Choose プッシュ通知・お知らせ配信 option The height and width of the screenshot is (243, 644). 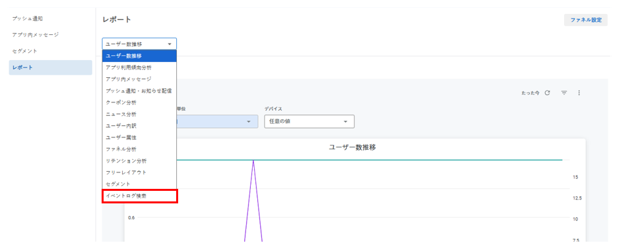pos(139,90)
